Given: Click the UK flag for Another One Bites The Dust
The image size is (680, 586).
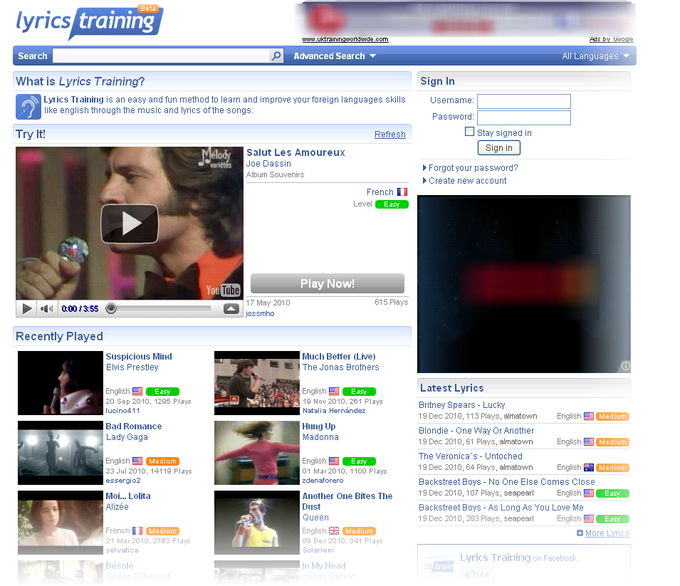Looking at the screenshot, I should (334, 530).
